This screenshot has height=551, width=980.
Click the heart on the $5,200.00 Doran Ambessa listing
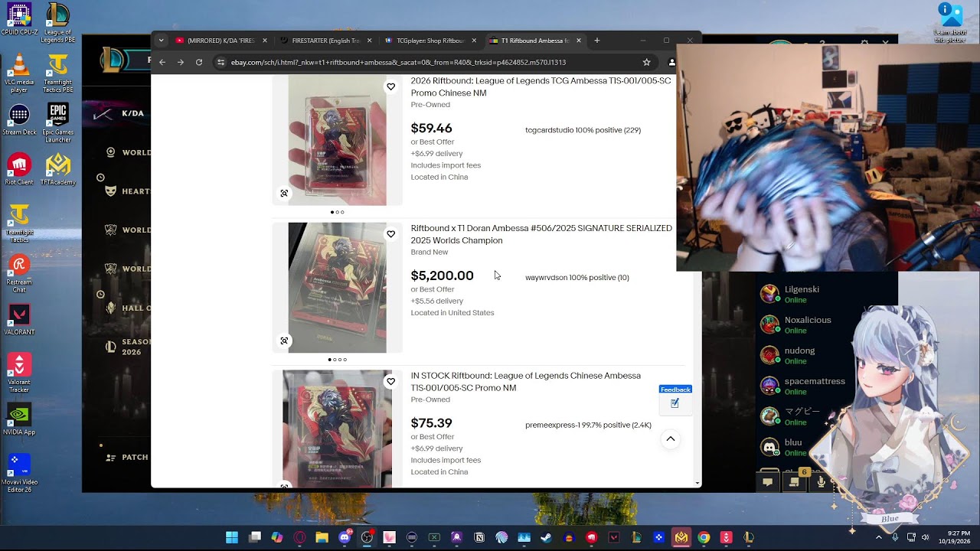(390, 234)
